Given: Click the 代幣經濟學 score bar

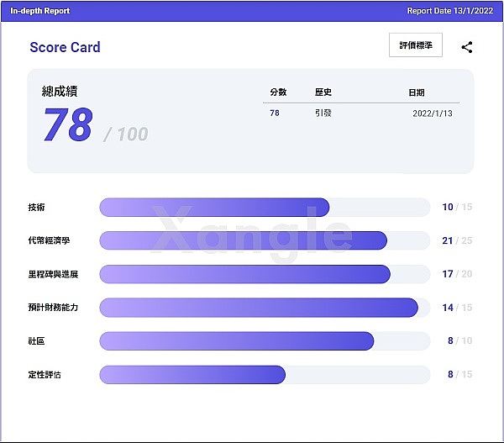Looking at the screenshot, I should pyautogui.click(x=265, y=240).
